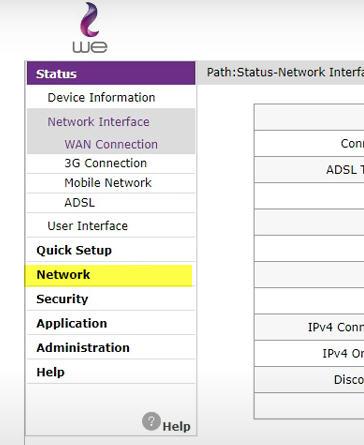Open Quick Setup menu
The width and height of the screenshot is (364, 445).
[x=74, y=250]
